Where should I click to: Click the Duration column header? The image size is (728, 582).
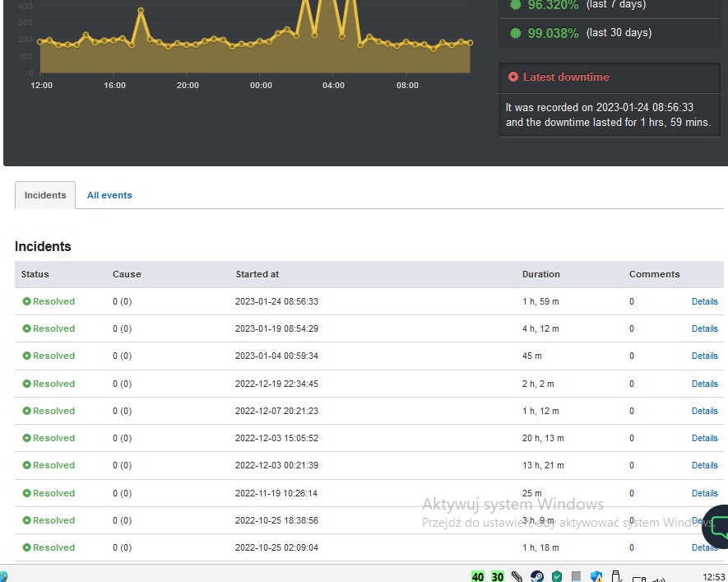(x=541, y=274)
